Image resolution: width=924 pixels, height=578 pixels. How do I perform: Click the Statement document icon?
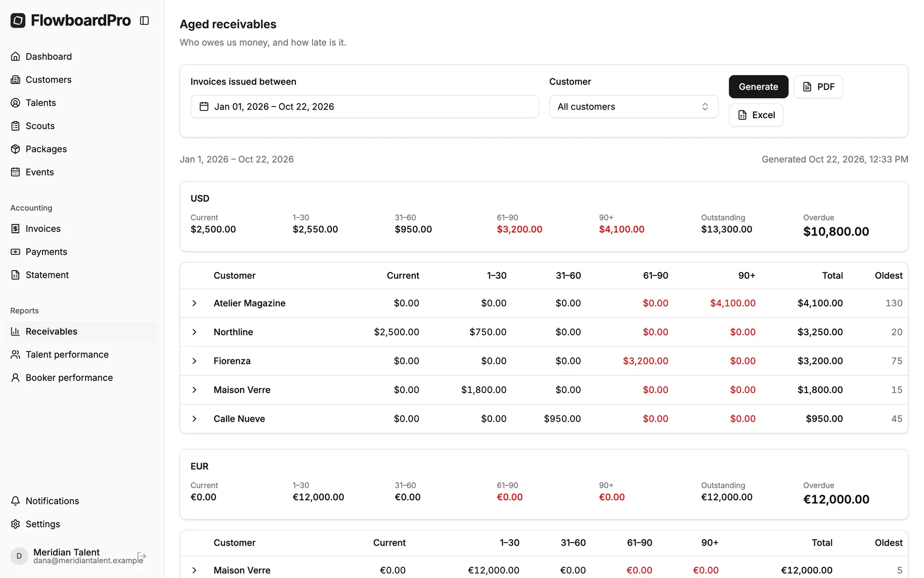click(x=15, y=275)
